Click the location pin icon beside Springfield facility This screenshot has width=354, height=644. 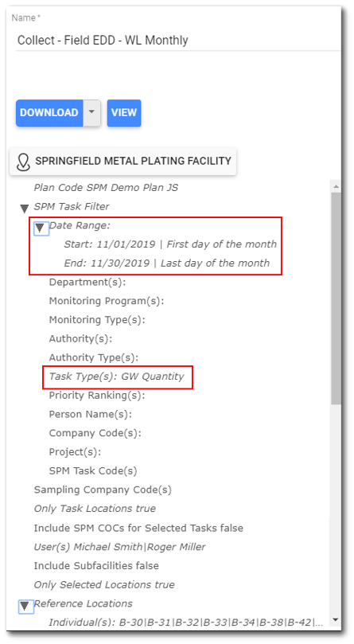23,162
